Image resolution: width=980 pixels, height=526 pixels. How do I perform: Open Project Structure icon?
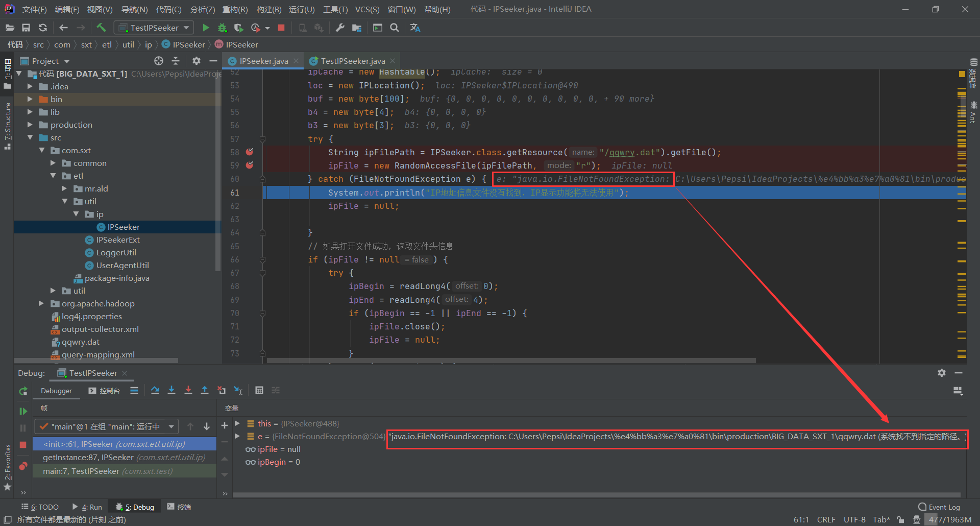(356, 28)
